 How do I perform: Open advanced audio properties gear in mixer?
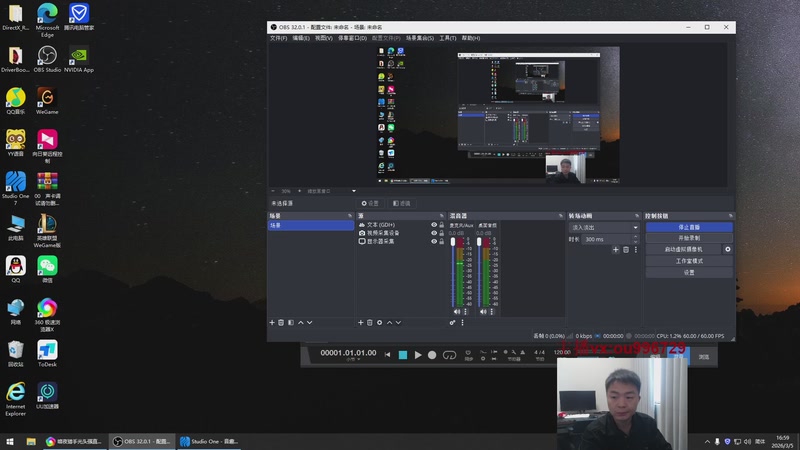[x=452, y=322]
